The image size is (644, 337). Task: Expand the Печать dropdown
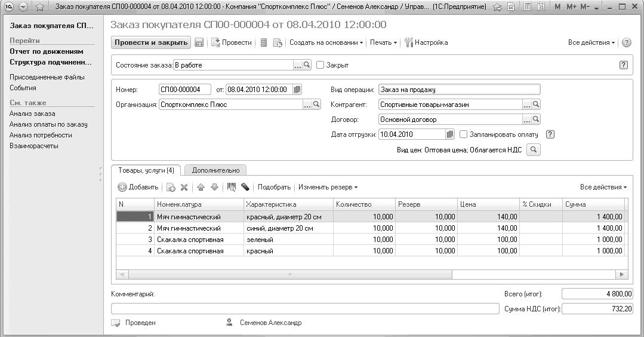click(x=383, y=42)
